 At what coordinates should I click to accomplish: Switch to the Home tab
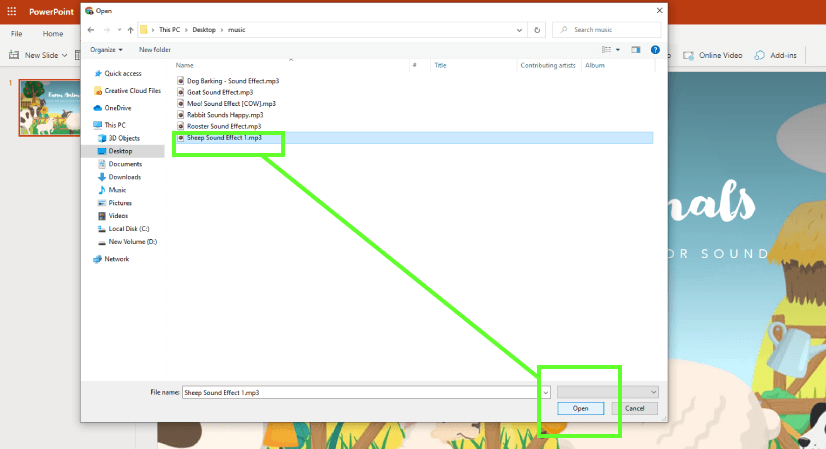53,34
